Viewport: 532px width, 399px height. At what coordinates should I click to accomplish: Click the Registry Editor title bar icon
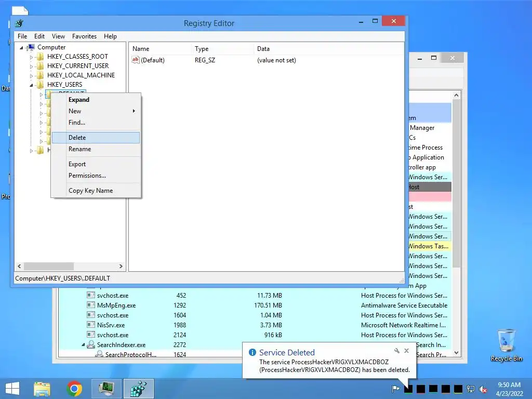tap(19, 23)
